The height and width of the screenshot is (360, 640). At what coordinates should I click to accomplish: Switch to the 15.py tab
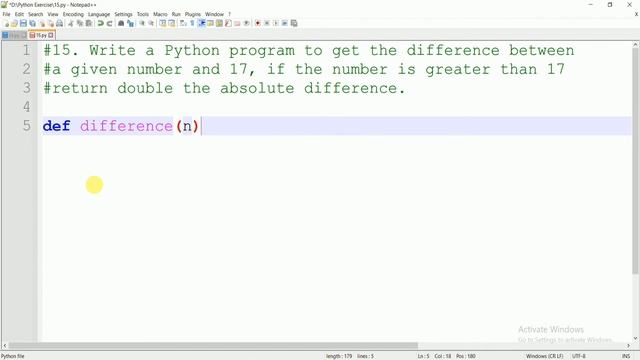pos(41,36)
